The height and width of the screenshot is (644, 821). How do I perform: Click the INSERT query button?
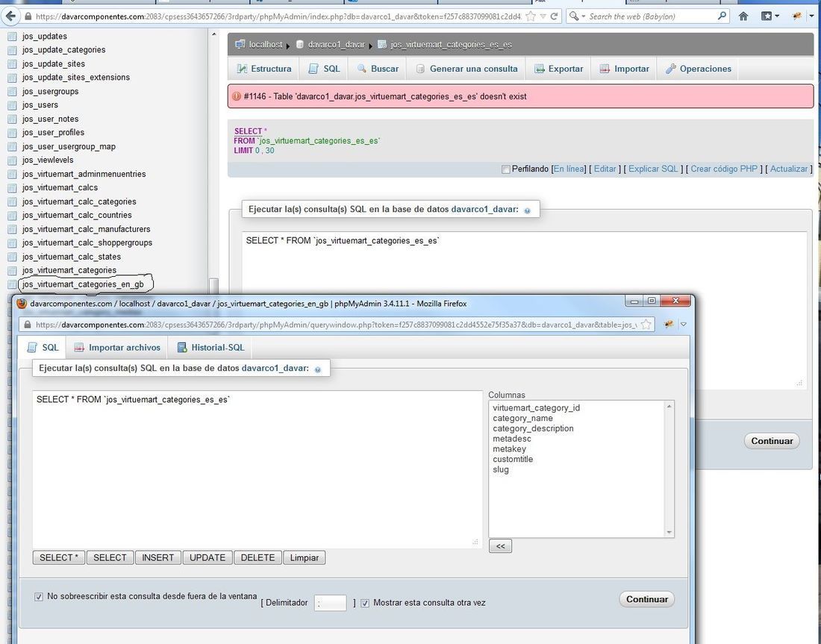(x=157, y=557)
